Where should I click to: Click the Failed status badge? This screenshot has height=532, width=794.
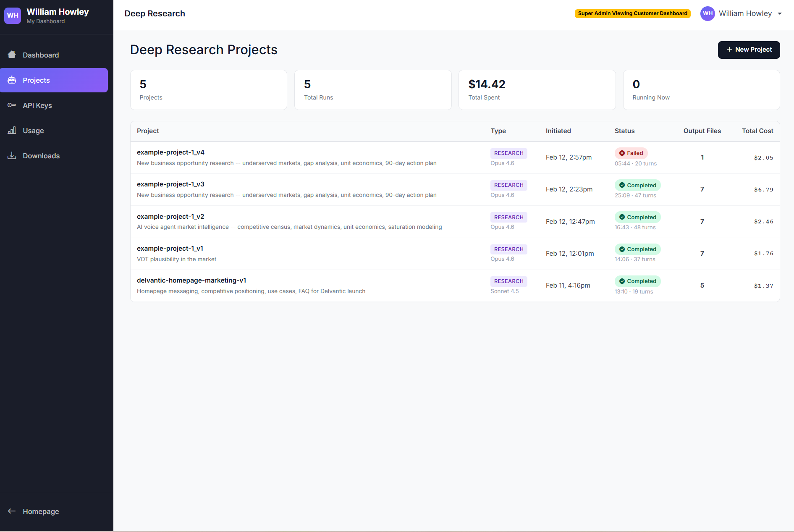pyautogui.click(x=631, y=153)
